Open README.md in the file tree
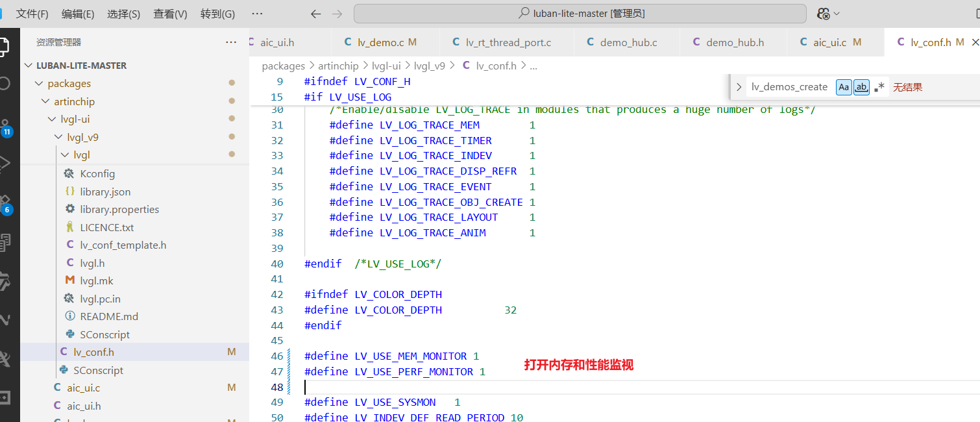 pyautogui.click(x=109, y=316)
